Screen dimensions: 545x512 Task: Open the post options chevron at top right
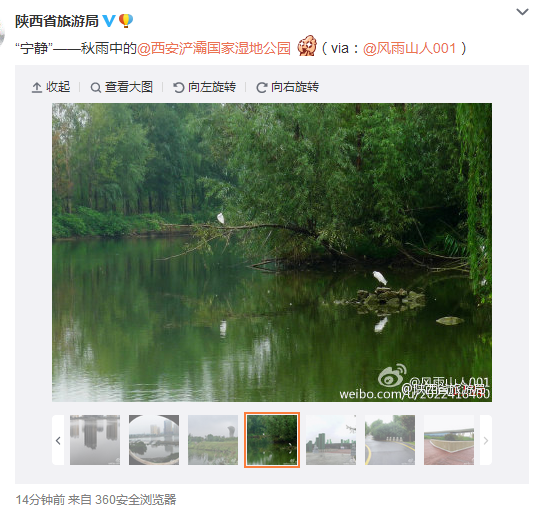tap(522, 12)
